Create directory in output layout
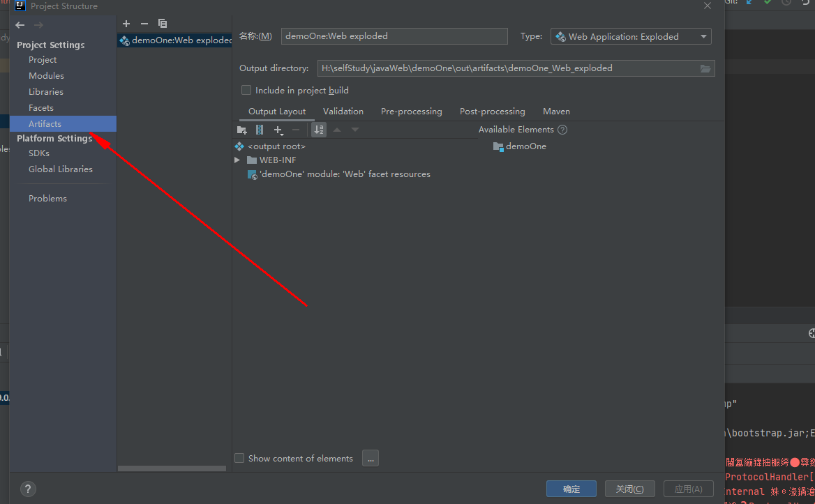Screen dimensions: 815x504 [241, 130]
